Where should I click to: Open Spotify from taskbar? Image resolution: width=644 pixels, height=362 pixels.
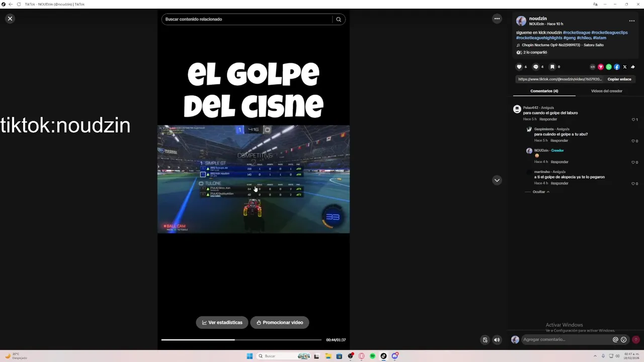click(372, 356)
